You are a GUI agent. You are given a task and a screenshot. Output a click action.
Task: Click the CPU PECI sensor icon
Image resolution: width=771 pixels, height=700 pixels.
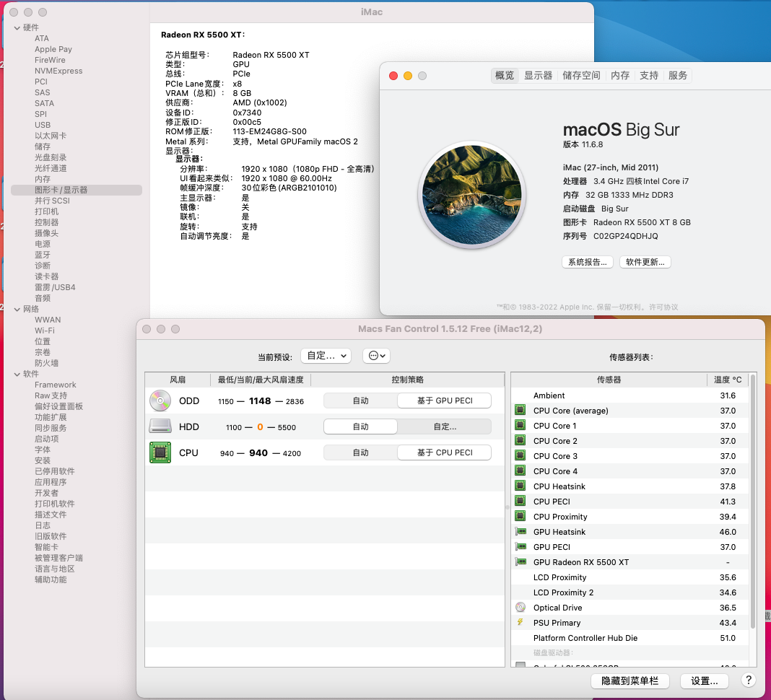point(520,501)
